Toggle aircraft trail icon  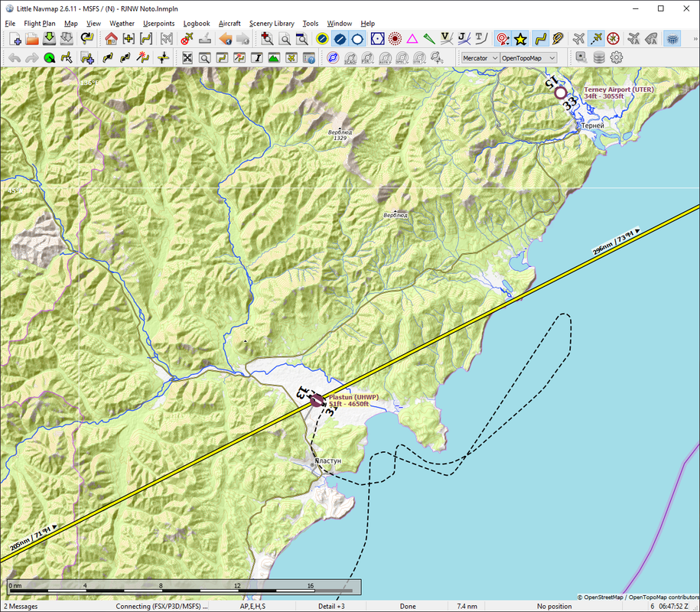click(596, 39)
